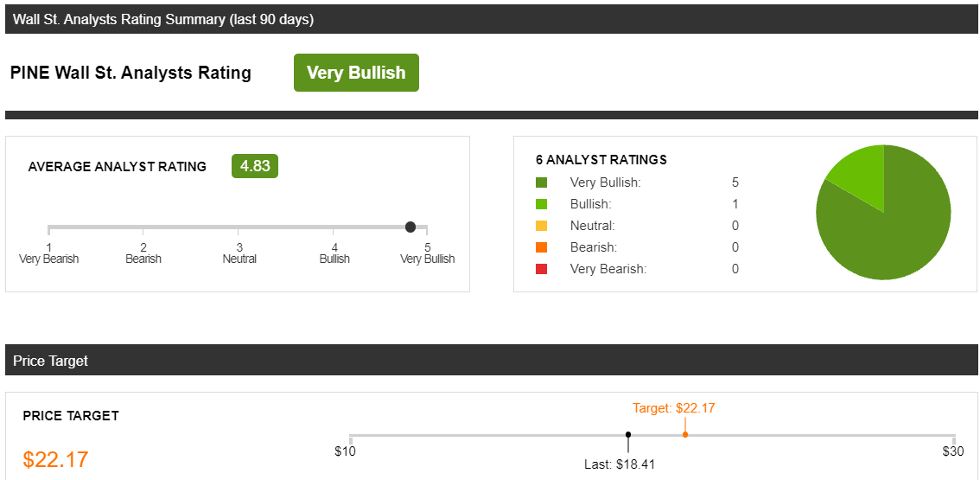Click the black Last price marker
Viewport: 980px width, 480px height.
click(x=628, y=435)
